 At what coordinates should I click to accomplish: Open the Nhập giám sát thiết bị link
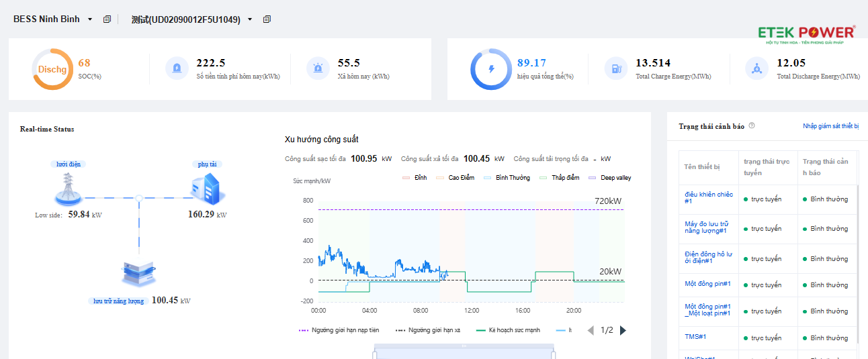click(x=830, y=126)
